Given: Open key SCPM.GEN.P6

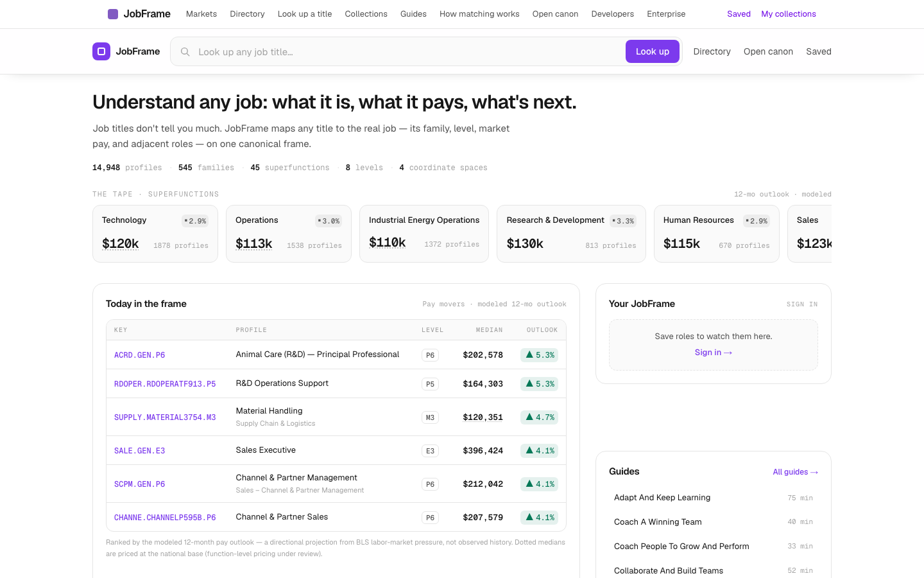Looking at the screenshot, I should click(139, 484).
